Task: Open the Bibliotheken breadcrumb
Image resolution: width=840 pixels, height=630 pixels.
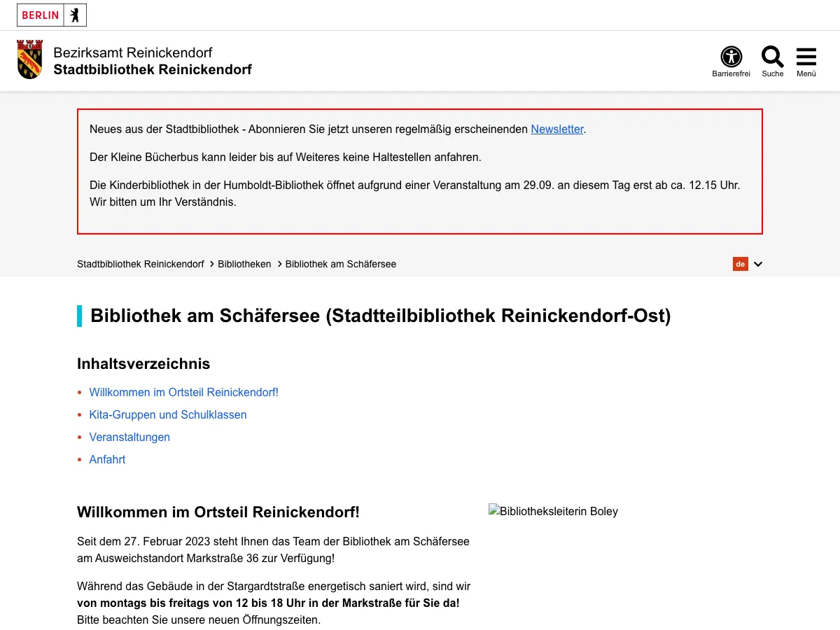Action: pyautogui.click(x=244, y=264)
